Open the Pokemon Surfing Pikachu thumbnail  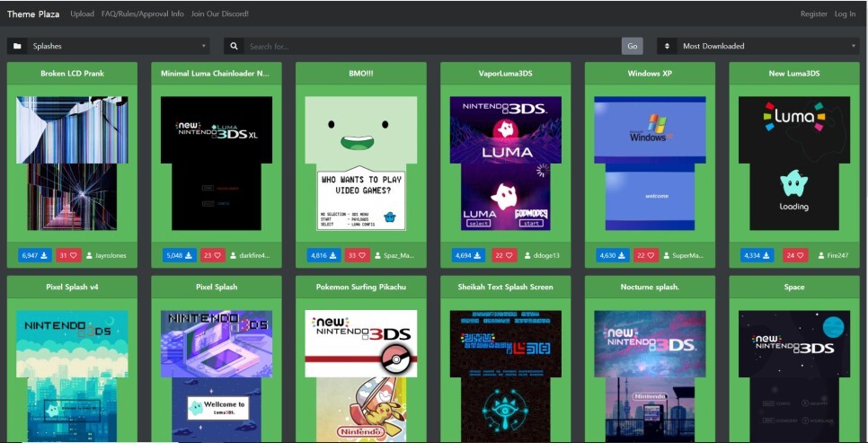click(361, 376)
